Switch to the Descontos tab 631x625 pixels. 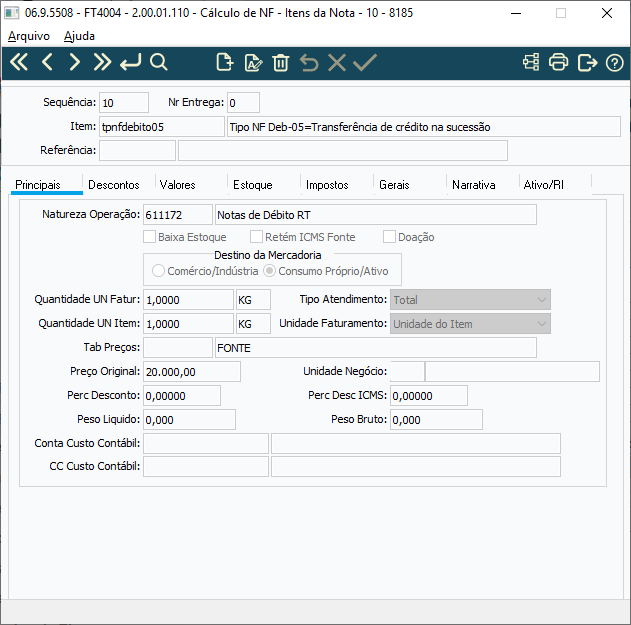click(113, 185)
